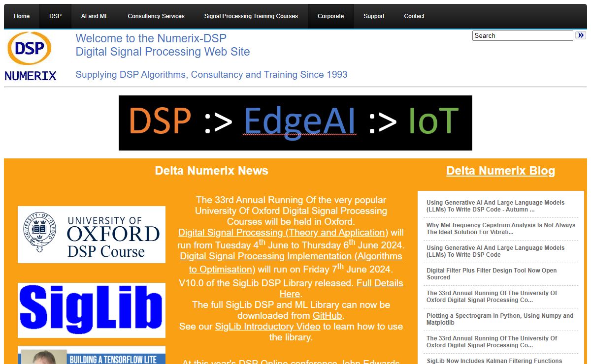Open first 33rd Annual Running blog post
The width and height of the screenshot is (591, 364).
(x=492, y=297)
